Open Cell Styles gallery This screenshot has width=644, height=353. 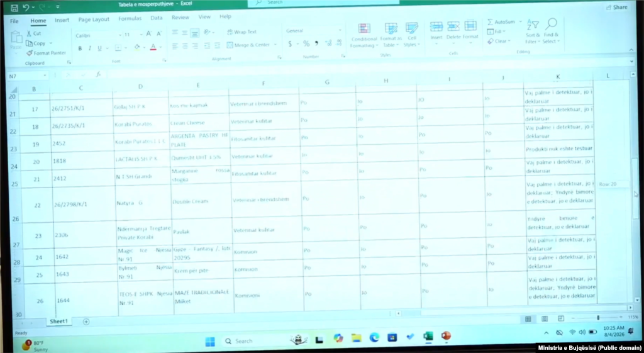411,35
